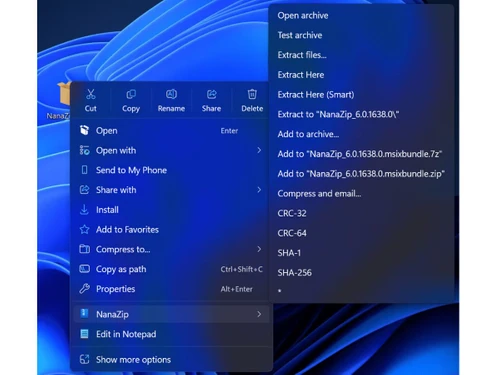Screen dimensions: 500x375
Task: Select Compress and email...
Action: click(x=361, y=194)
